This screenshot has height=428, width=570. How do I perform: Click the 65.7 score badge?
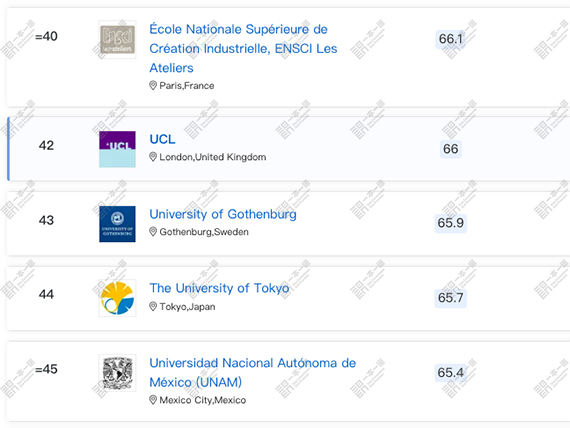tap(450, 298)
